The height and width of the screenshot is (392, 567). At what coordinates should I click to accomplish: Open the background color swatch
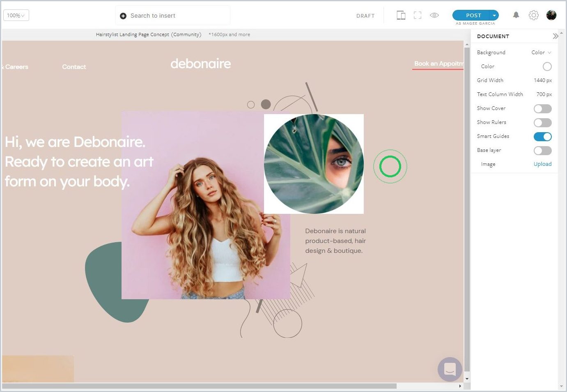tap(547, 66)
